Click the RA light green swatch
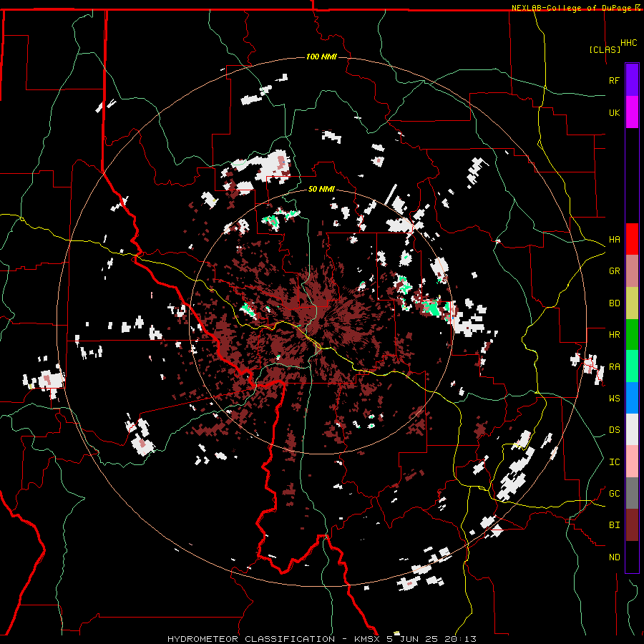The image size is (644, 644). [x=632, y=366]
